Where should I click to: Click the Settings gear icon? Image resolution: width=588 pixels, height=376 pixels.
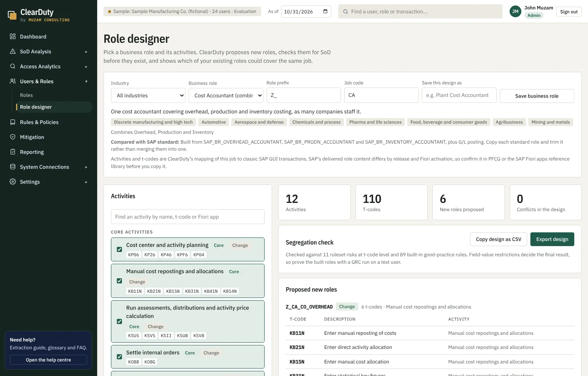click(x=13, y=182)
